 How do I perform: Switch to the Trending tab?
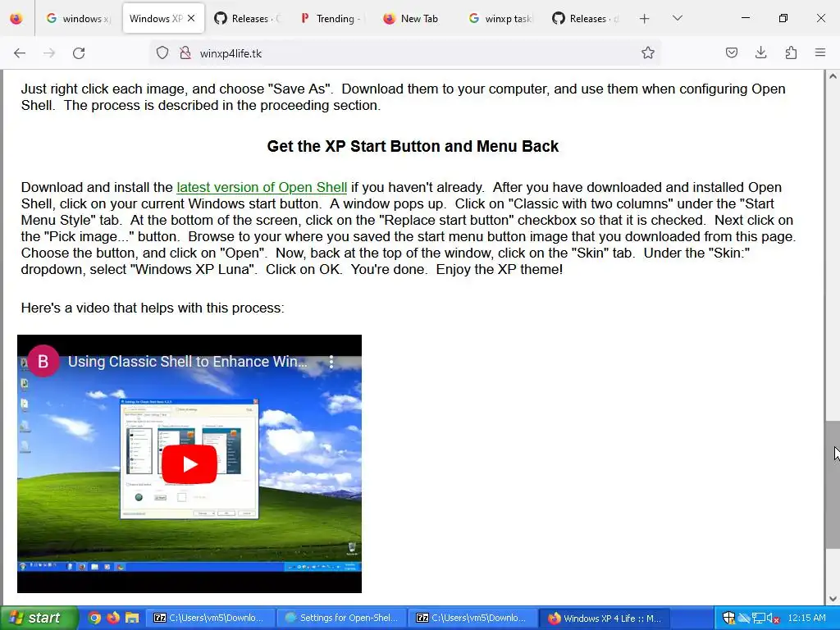pyautogui.click(x=331, y=19)
